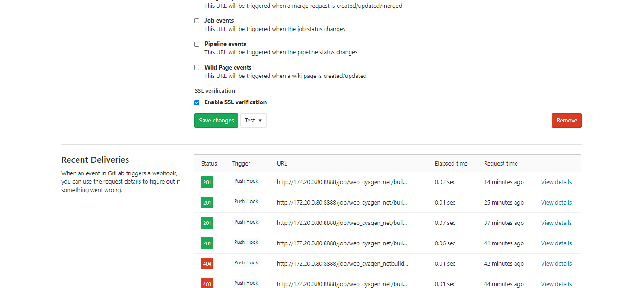The height and width of the screenshot is (288, 644).
Task: Click the red 403 status badge
Action: point(207,283)
